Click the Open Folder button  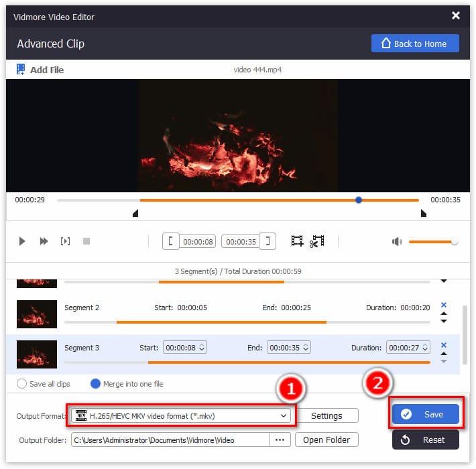326,440
